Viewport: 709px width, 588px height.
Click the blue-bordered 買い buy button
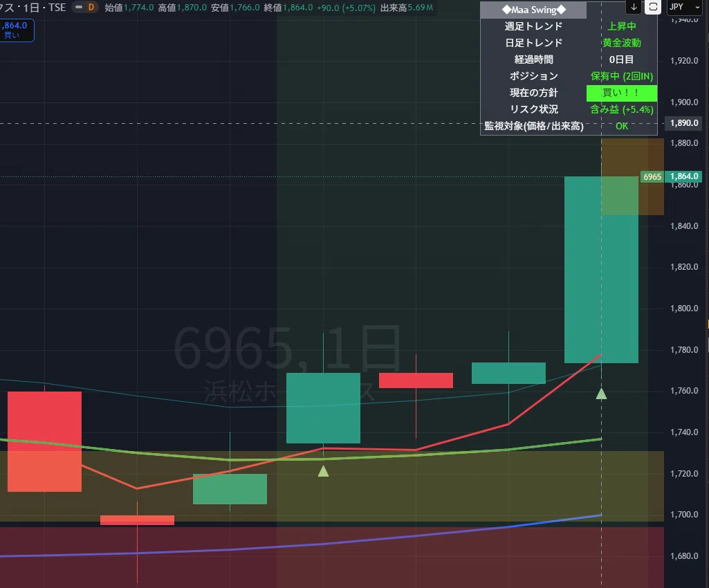(17, 30)
